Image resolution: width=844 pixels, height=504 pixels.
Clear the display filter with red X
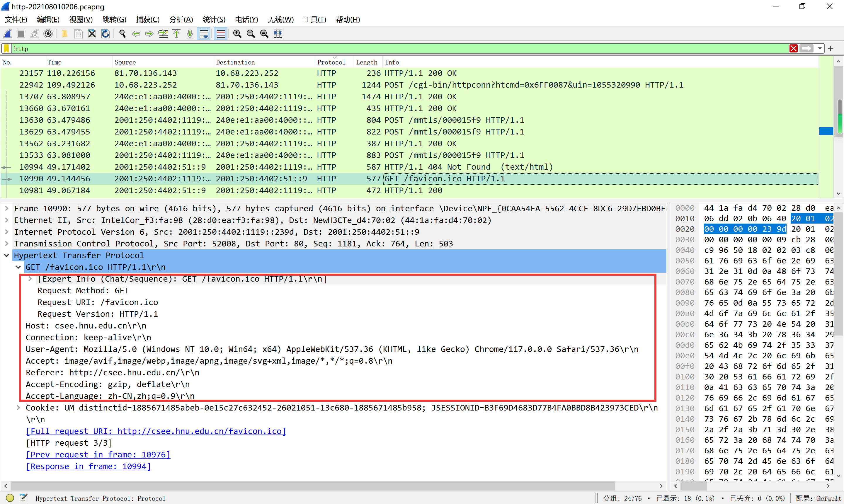(793, 49)
